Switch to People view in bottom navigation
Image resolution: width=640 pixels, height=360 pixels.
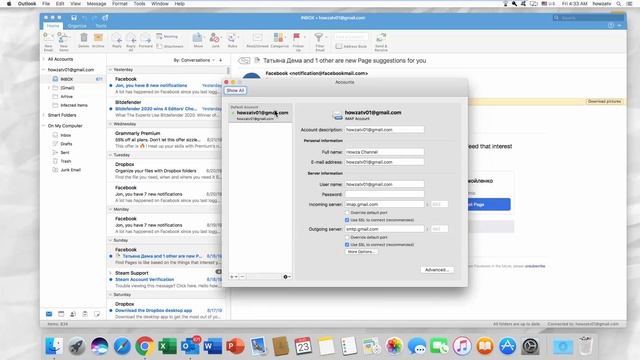point(73,314)
